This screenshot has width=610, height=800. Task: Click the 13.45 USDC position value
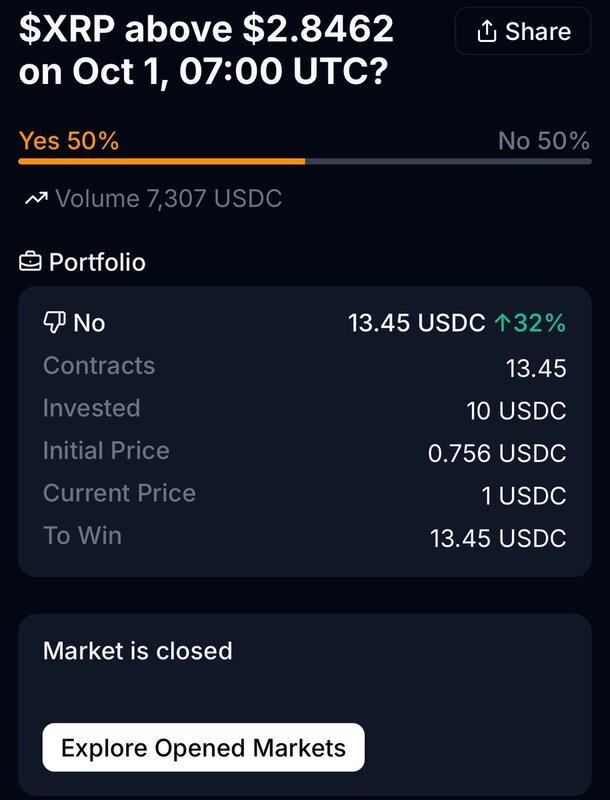pos(416,322)
